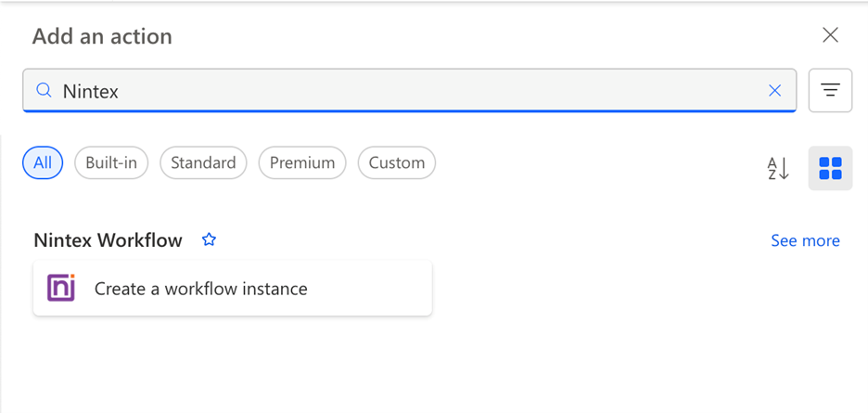Open the Nintex Workflow connector heading
The height and width of the screenshot is (413, 868).
pyautogui.click(x=108, y=240)
